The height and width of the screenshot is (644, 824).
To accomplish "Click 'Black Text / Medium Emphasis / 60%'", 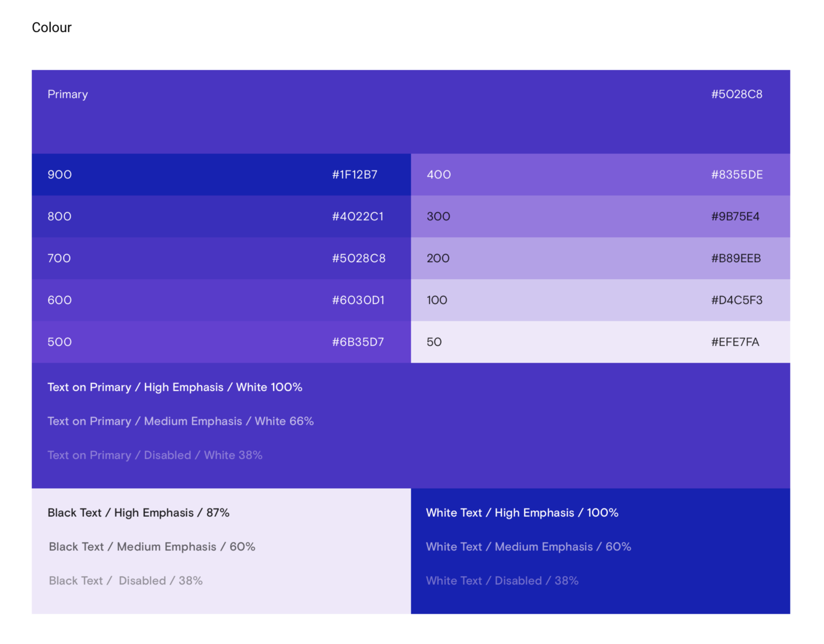I will 152,547.
